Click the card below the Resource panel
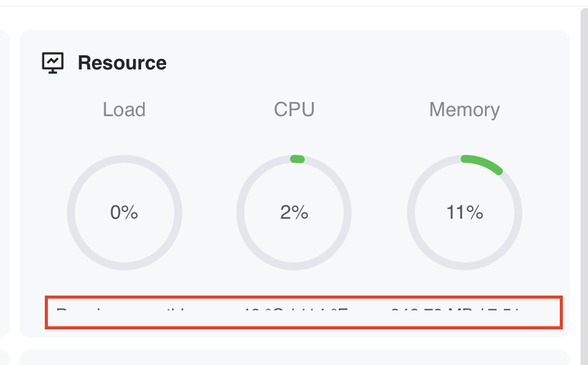588x365 pixels. coord(295,358)
